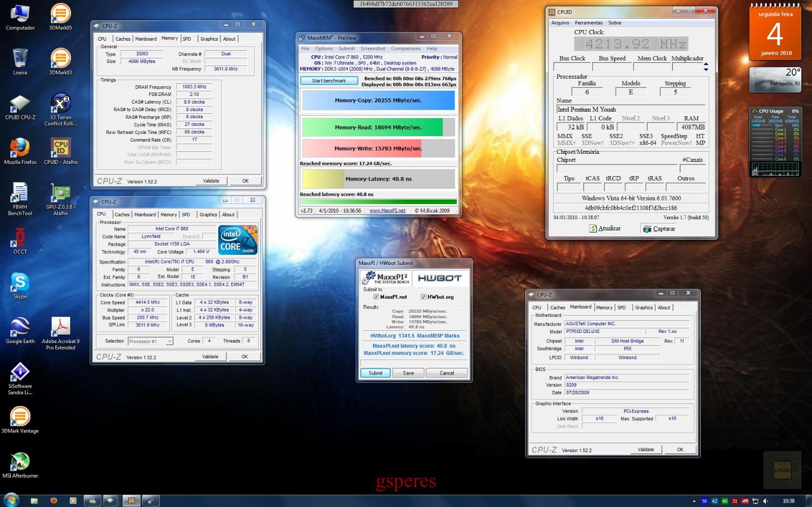Click the Bus Clock field in CPUID
Screen dimensions: 812x507
point(572,66)
